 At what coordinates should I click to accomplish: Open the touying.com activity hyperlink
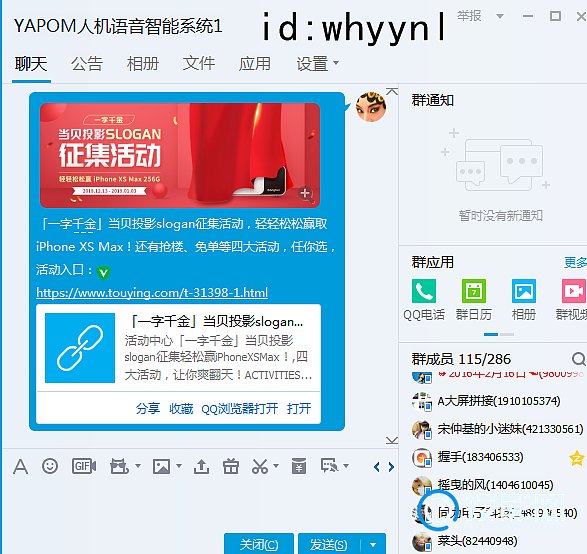pos(152,292)
